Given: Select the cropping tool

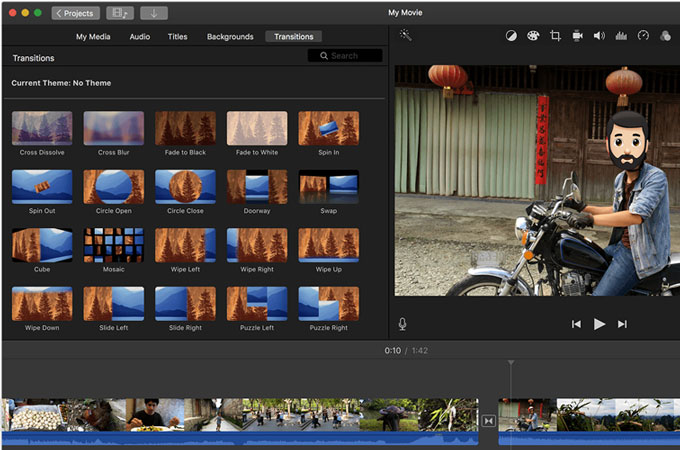Looking at the screenshot, I should click(555, 36).
